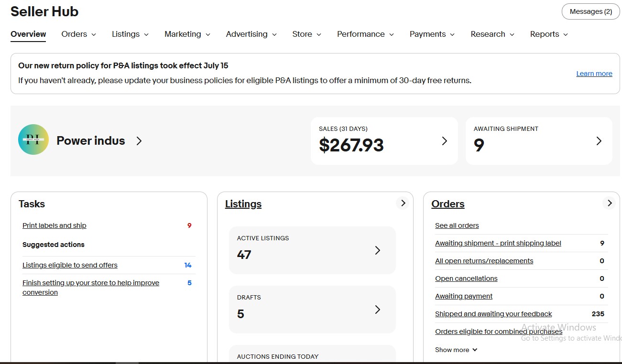Open the Performance dropdown menu
The height and width of the screenshot is (364, 622).
click(365, 34)
